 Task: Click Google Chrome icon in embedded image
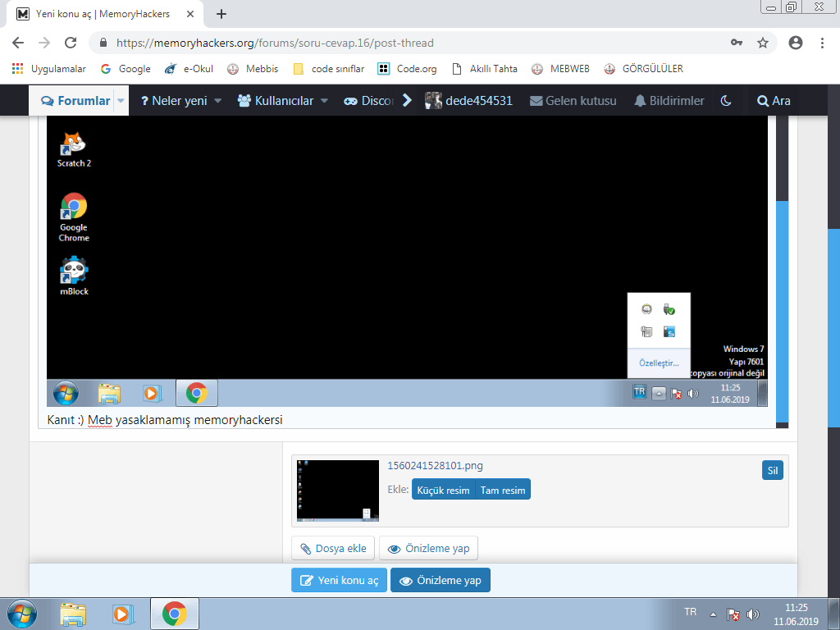coord(74,217)
